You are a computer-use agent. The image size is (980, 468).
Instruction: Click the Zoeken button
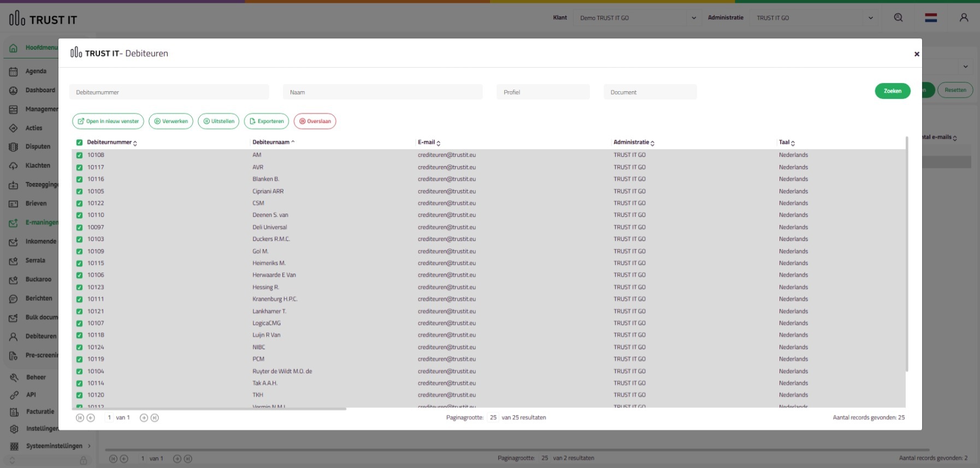click(893, 91)
